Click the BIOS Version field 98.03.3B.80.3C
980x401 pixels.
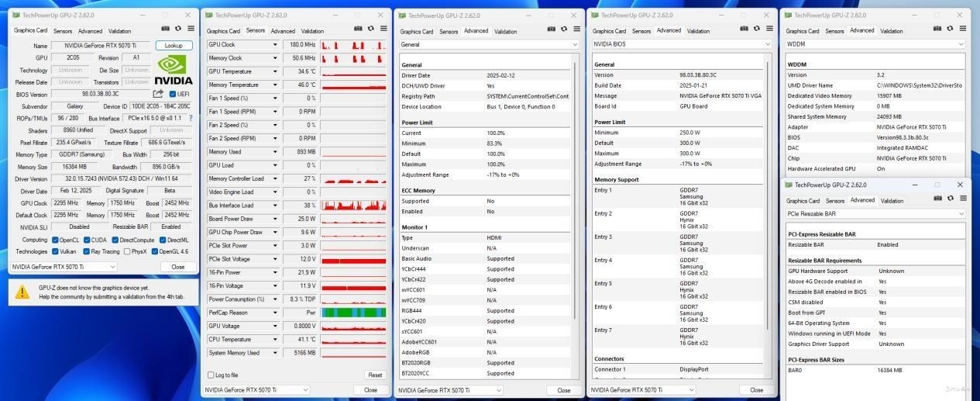click(101, 95)
